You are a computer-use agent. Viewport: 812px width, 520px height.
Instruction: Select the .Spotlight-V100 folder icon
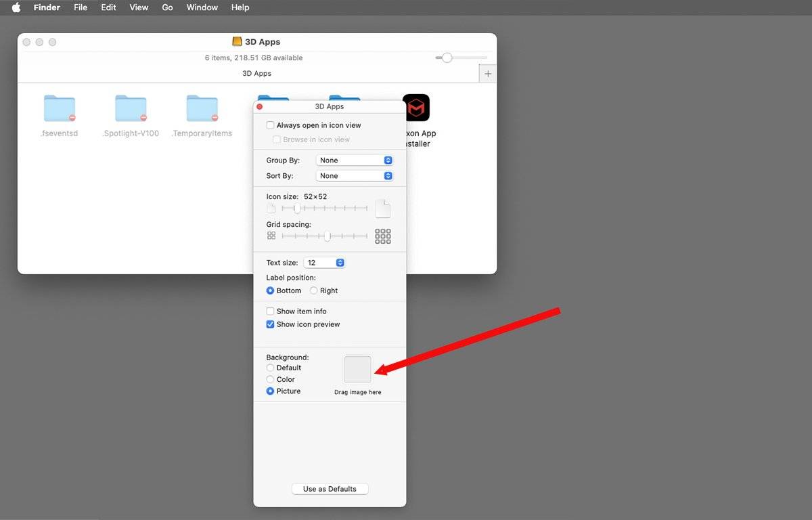(x=131, y=108)
